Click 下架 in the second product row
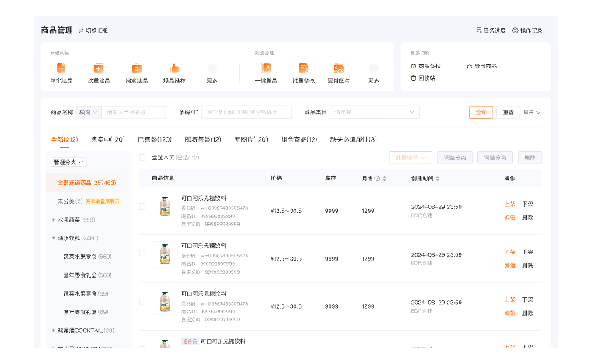This screenshot has width=591, height=364. click(527, 252)
